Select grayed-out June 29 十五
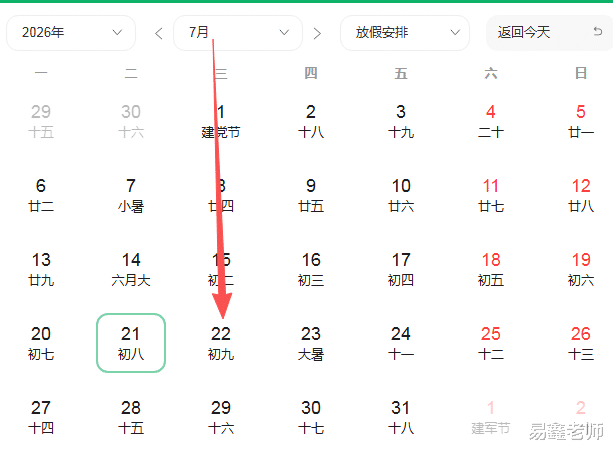 click(41, 122)
